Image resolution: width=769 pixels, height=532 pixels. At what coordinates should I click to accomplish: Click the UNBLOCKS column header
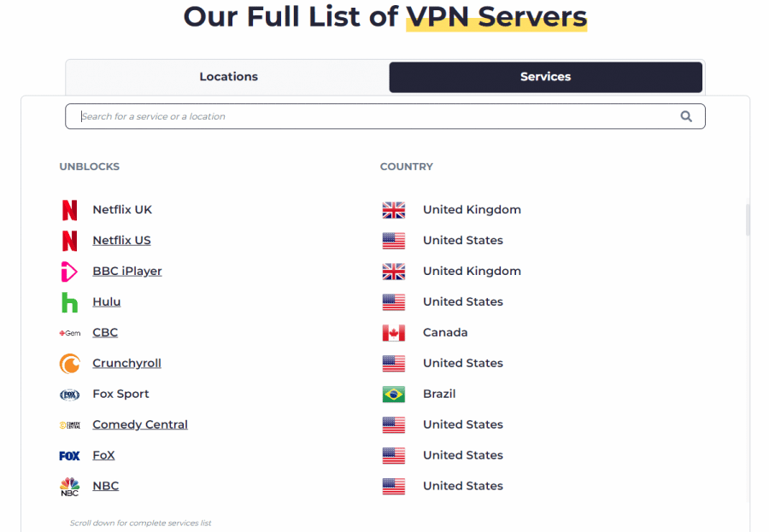89,167
